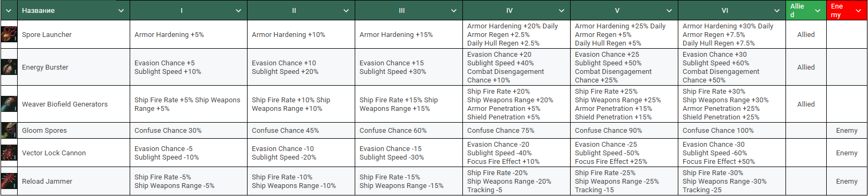Open the column III filter dropdown
Image resolution: width=868 pixels, height=196 pixels.
(454, 10)
